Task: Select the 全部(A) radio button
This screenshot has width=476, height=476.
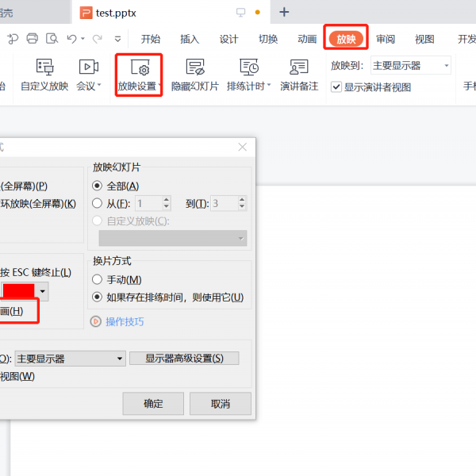Action: coord(98,186)
